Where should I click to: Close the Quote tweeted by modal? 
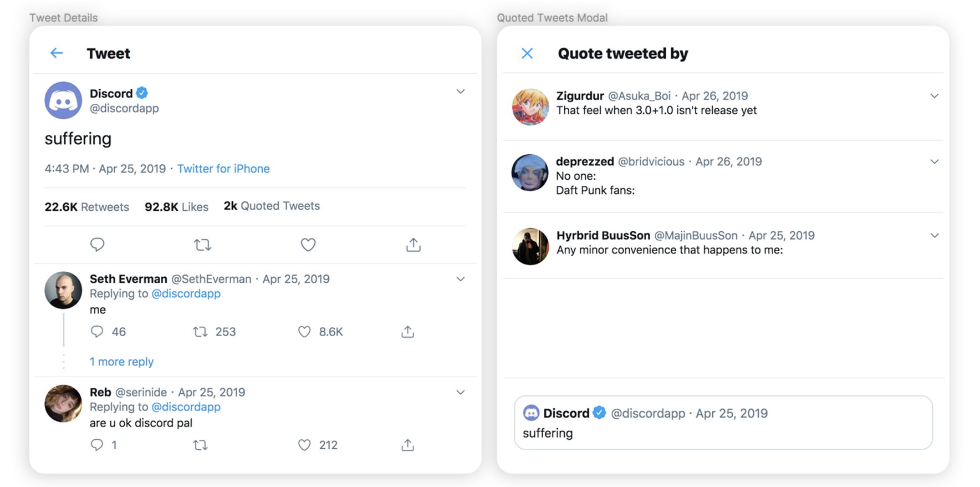coord(527,53)
